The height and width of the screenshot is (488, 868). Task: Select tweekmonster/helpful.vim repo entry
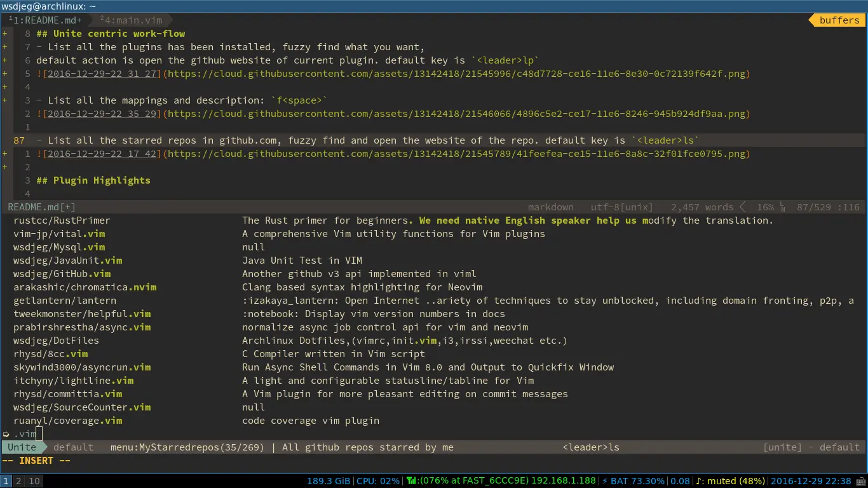point(82,314)
